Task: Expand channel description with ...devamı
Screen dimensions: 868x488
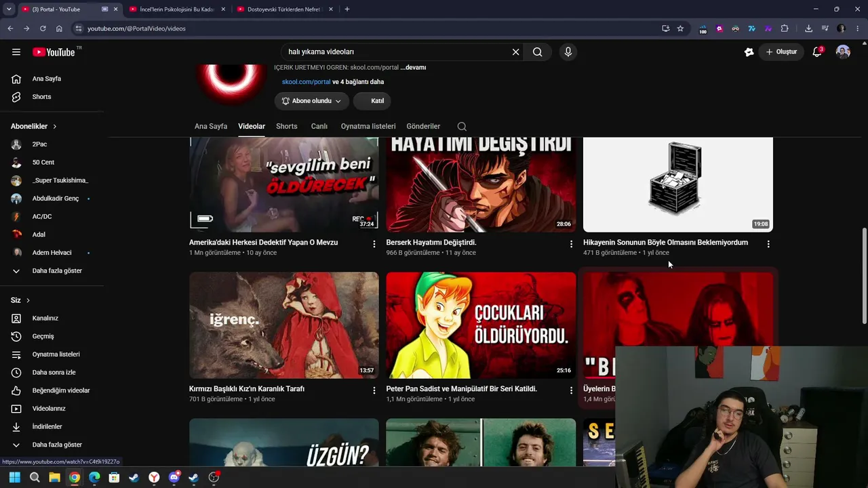Action: pos(413,68)
